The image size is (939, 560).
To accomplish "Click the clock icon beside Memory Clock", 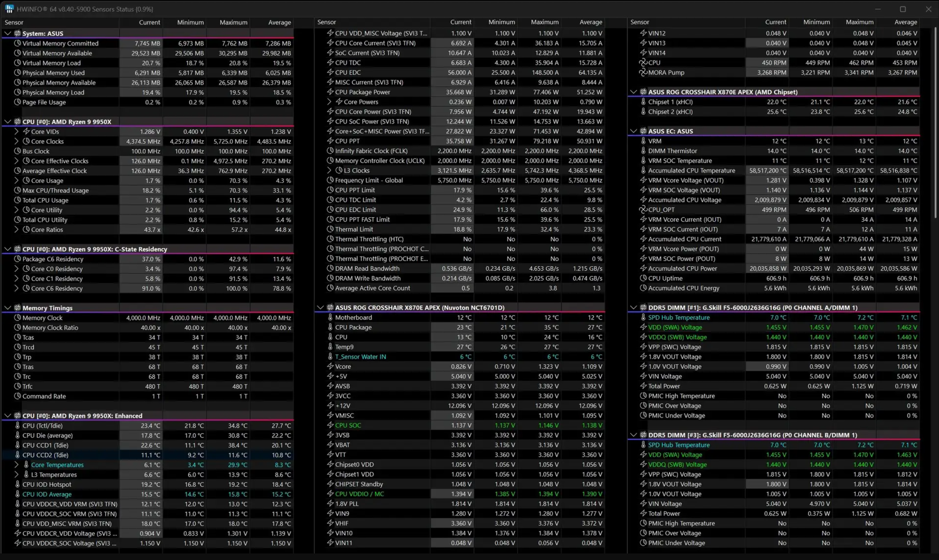I will [x=17, y=318].
